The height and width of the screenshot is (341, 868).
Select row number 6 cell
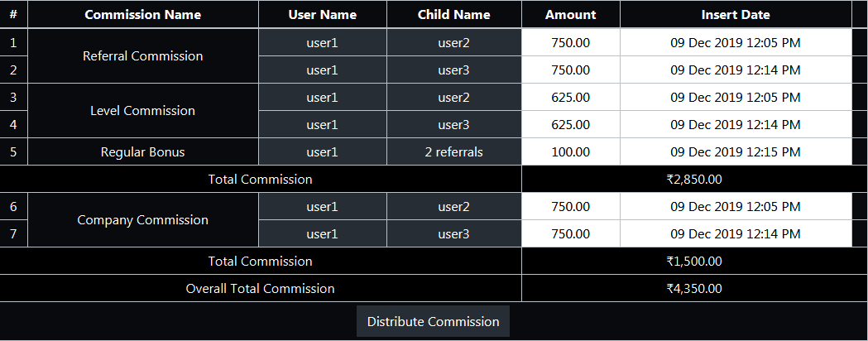[x=14, y=206]
